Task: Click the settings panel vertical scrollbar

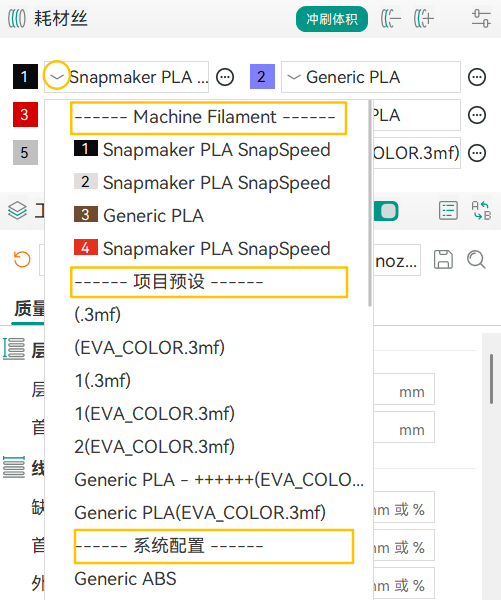Action: coord(491,379)
